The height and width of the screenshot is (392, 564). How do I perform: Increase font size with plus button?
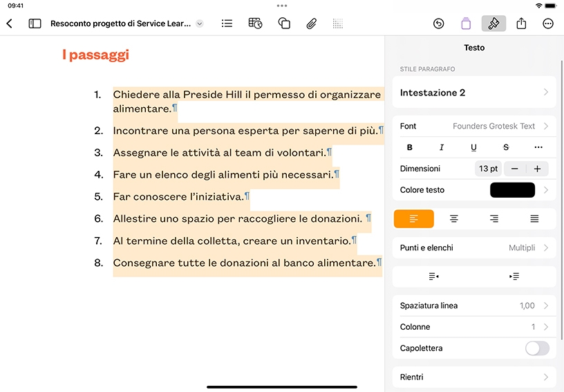click(x=537, y=169)
